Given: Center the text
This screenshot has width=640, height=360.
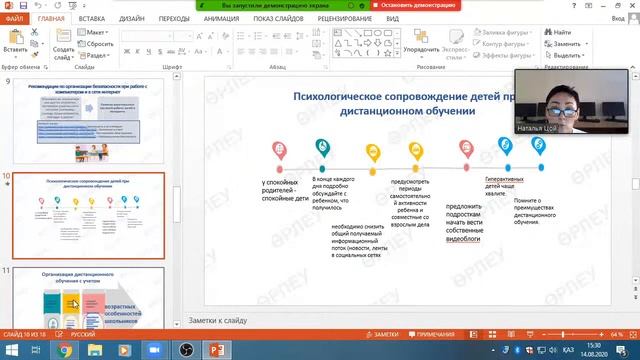Looking at the screenshot, I should 252,51.
